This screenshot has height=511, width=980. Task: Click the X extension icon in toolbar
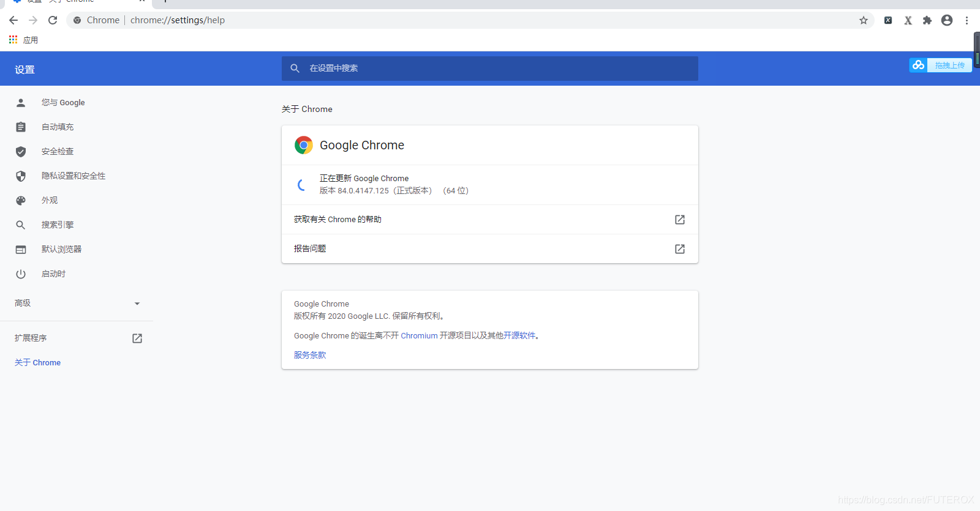(x=908, y=20)
